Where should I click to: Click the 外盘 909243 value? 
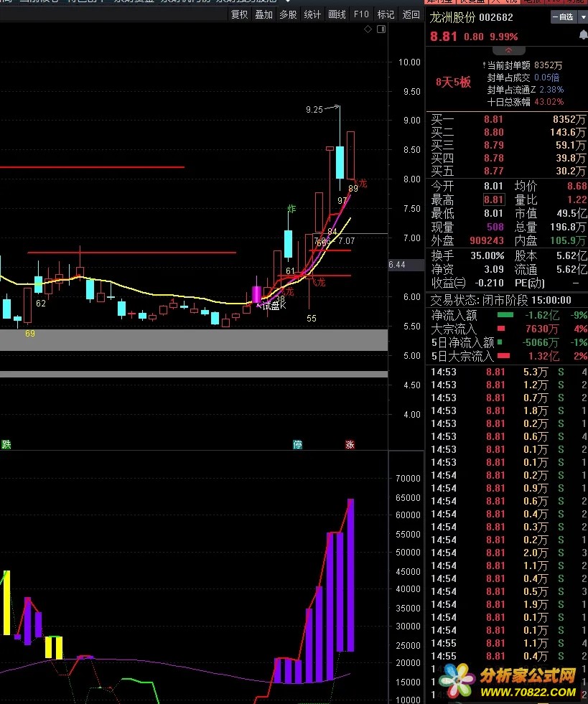tap(487, 240)
